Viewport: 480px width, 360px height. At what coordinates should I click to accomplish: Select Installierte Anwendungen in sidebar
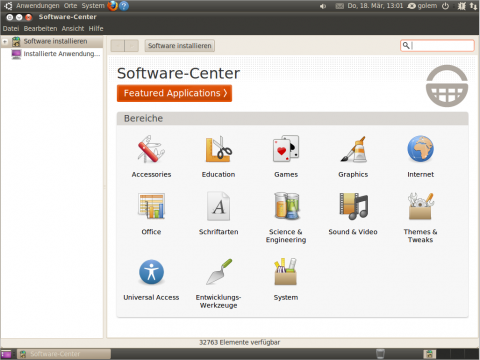(x=55, y=54)
